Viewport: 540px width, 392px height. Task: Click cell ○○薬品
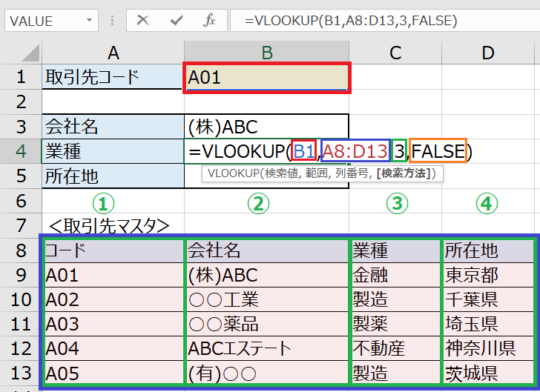pyautogui.click(x=267, y=325)
